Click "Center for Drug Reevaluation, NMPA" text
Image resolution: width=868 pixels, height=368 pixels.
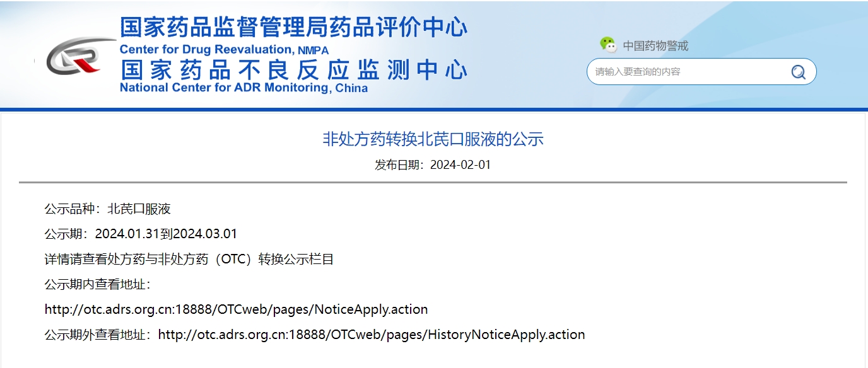click(224, 50)
